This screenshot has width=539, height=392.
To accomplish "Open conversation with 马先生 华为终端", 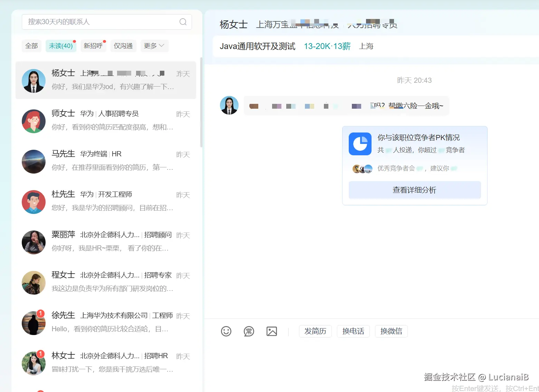I will pos(106,161).
